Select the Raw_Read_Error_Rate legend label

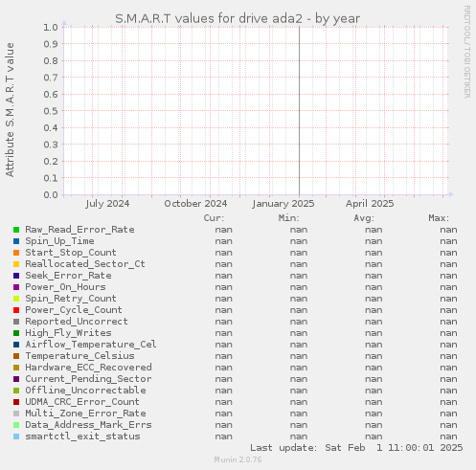79,230
